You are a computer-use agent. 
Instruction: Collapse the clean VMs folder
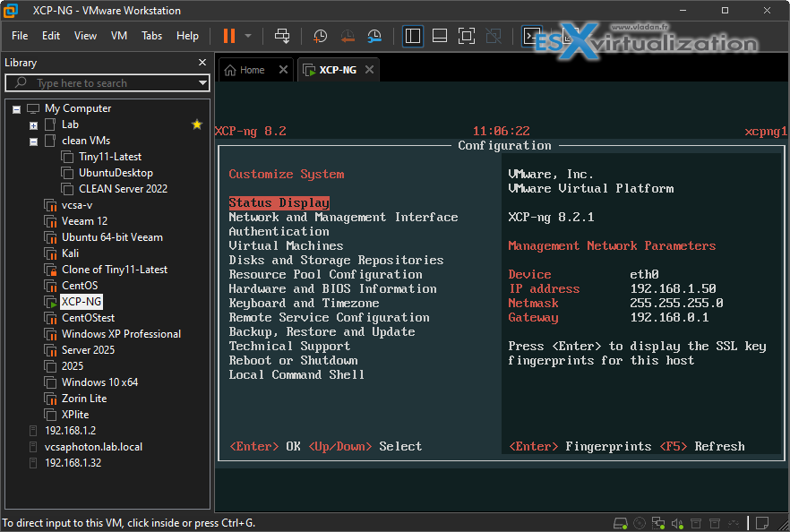33,142
